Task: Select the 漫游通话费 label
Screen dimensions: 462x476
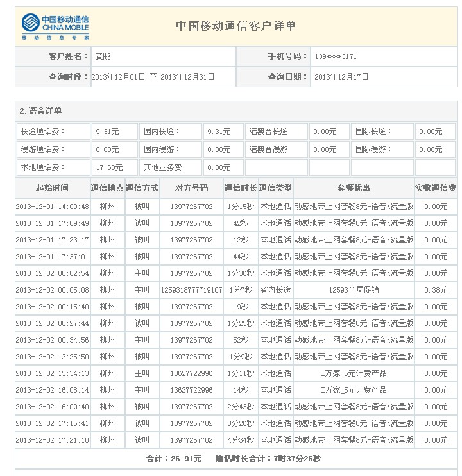Action: [43, 149]
